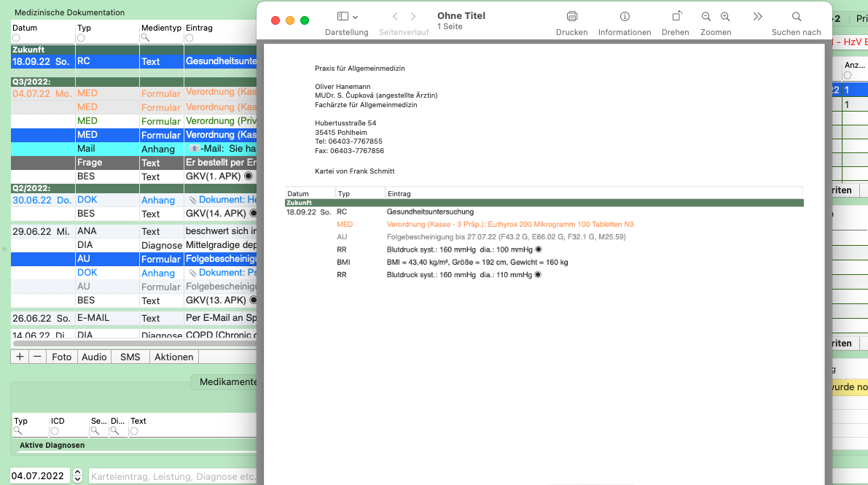This screenshot has height=485, width=868.
Task: Select the Text column filter circle
Action: tap(134, 431)
